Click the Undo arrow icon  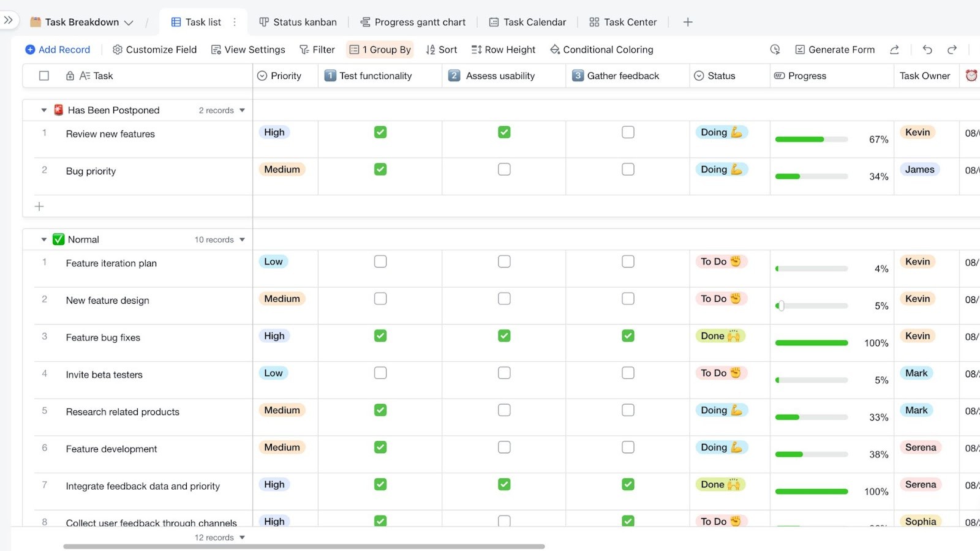927,50
